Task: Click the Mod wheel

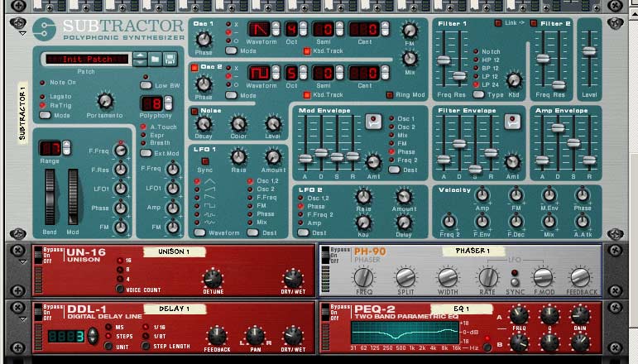Action: point(73,197)
